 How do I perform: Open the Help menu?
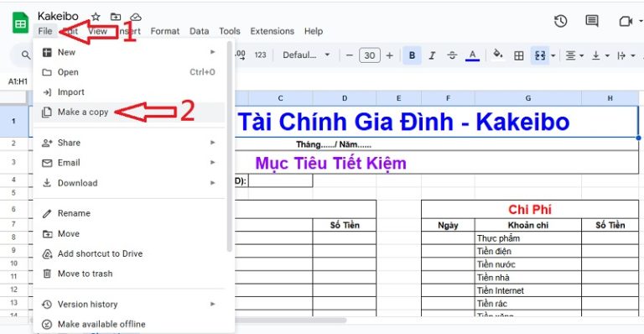(314, 31)
